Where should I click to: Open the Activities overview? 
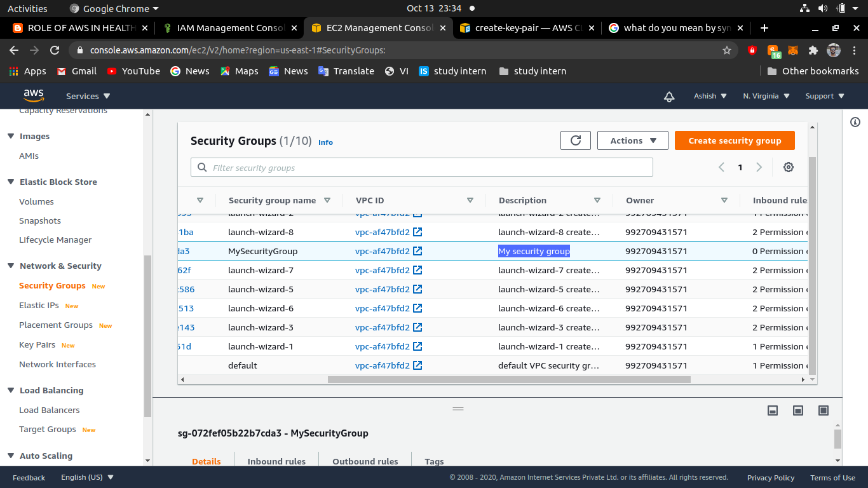coord(27,8)
